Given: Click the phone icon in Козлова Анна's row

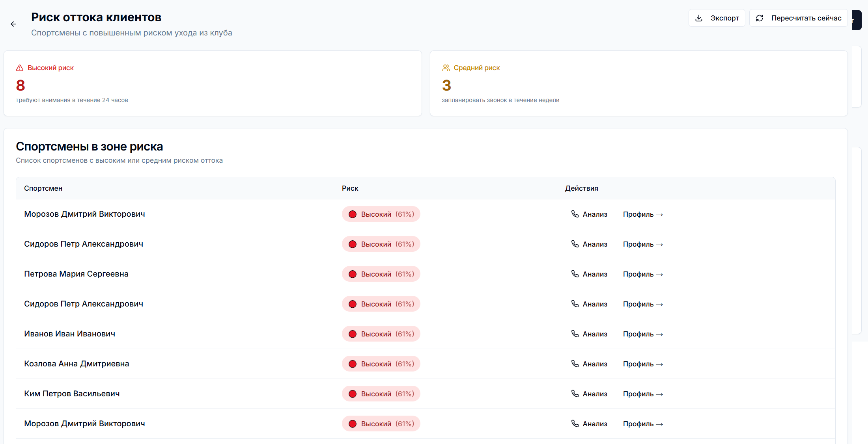Looking at the screenshot, I should 575,364.
